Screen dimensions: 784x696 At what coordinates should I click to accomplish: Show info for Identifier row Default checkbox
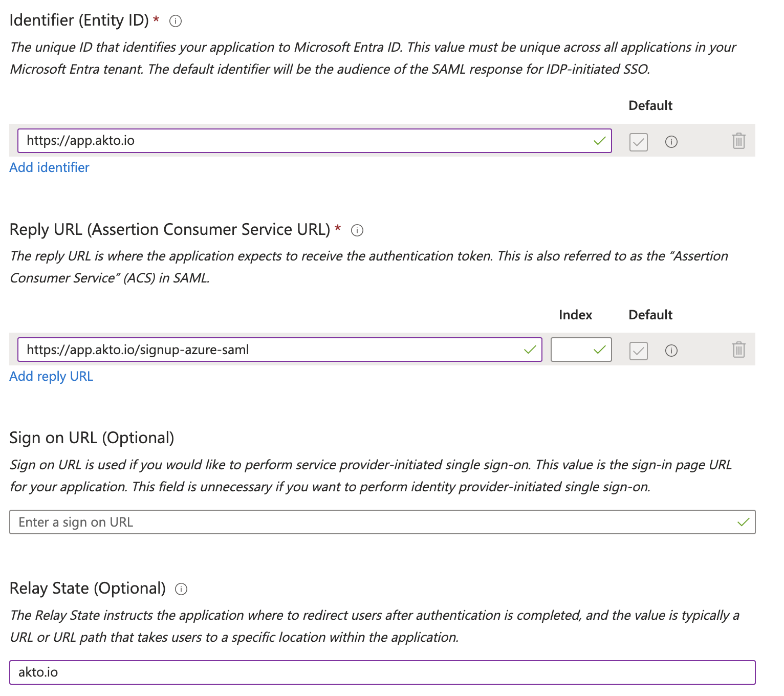[671, 142]
